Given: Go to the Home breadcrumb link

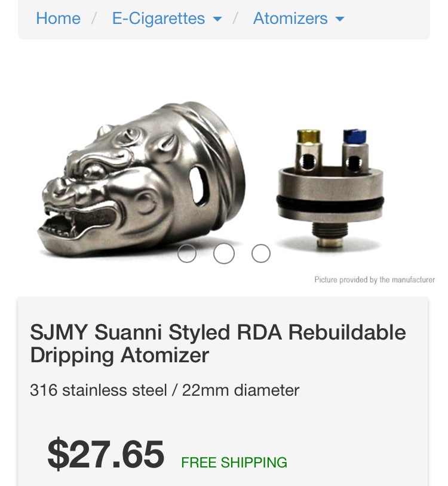Looking at the screenshot, I should click(x=58, y=19).
